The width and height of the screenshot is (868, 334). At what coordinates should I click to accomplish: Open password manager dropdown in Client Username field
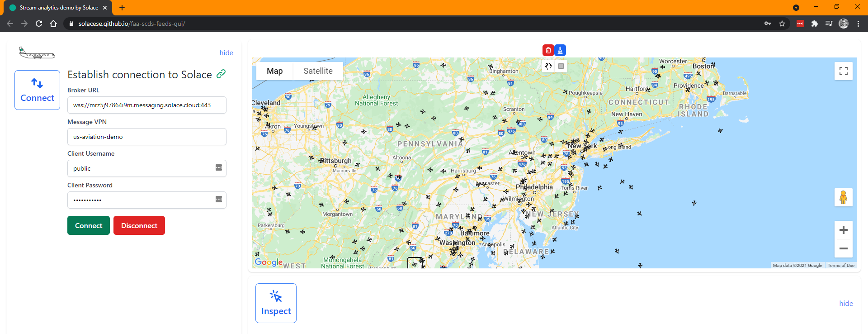pyautogui.click(x=219, y=168)
